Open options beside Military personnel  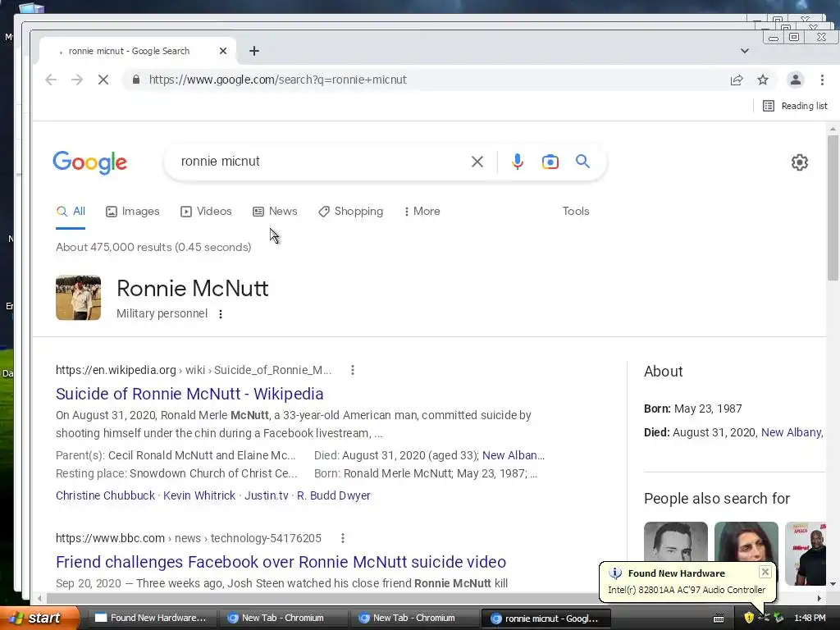pos(221,314)
